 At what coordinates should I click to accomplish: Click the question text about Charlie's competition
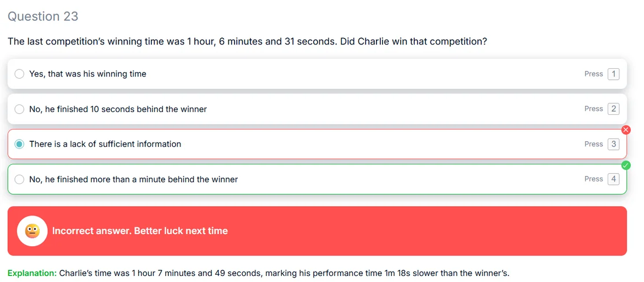(x=247, y=42)
